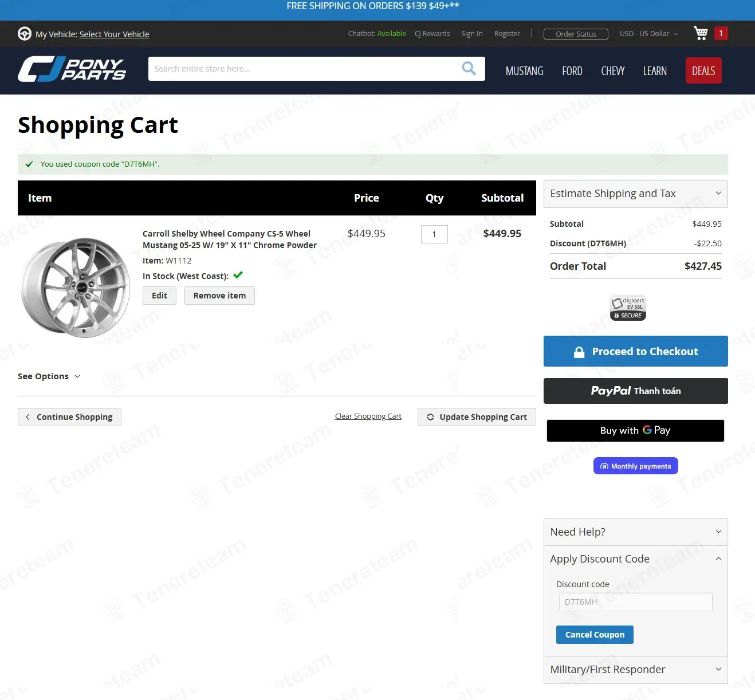Click the Edit item button

[159, 296]
